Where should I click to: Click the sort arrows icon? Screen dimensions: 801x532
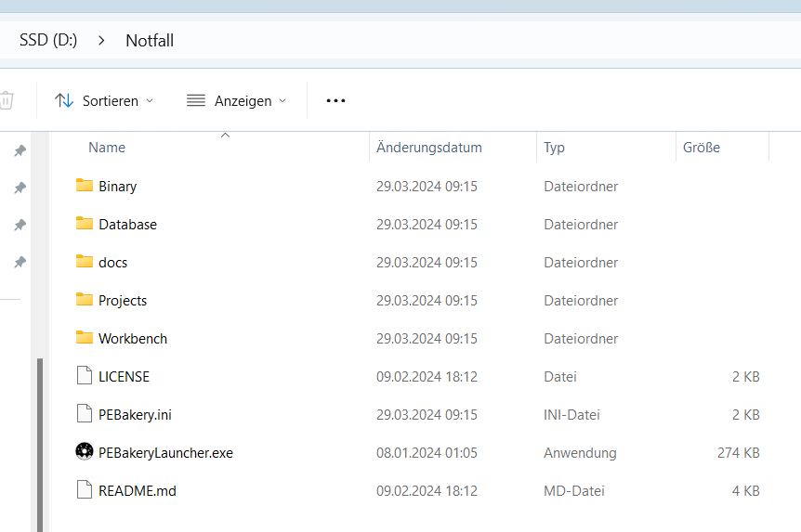pos(64,100)
